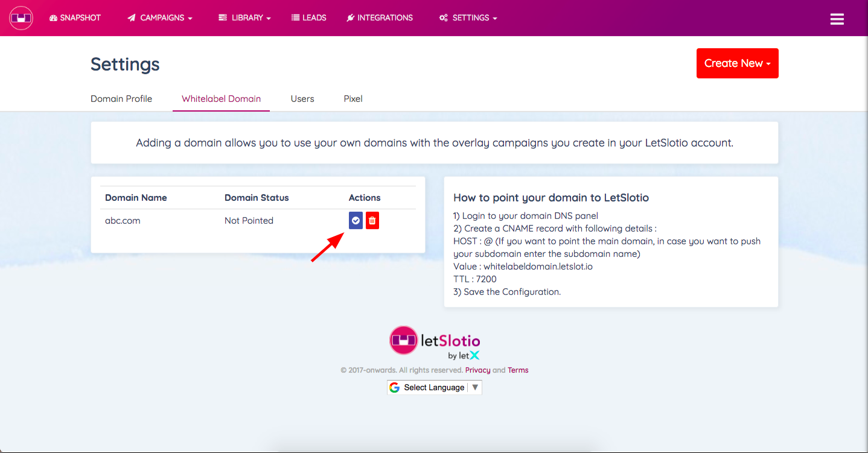Open the Privacy link in footer
The image size is (868, 453).
477,370
